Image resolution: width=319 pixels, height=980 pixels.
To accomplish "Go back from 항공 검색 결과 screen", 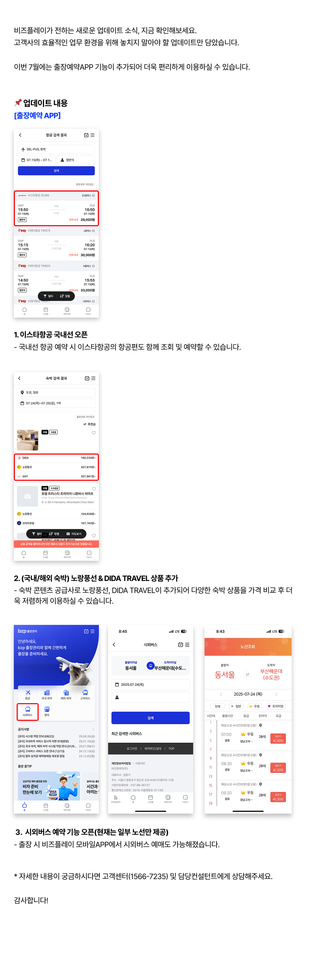I will 21,135.
